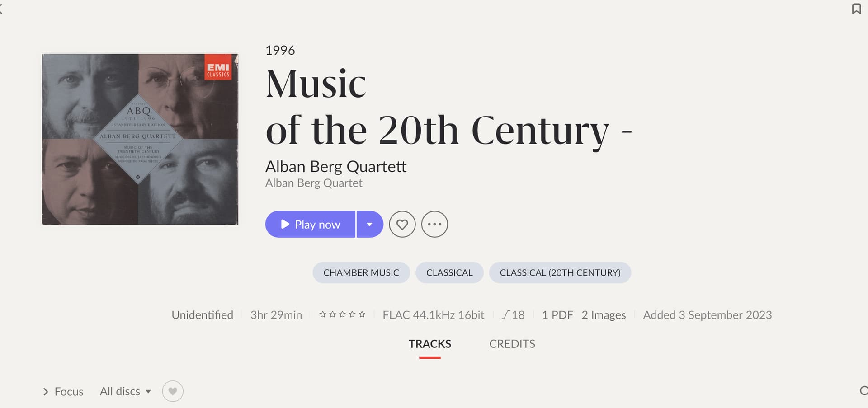868x408 pixels.
Task: Go back using the top-left arrow
Action: (1, 9)
